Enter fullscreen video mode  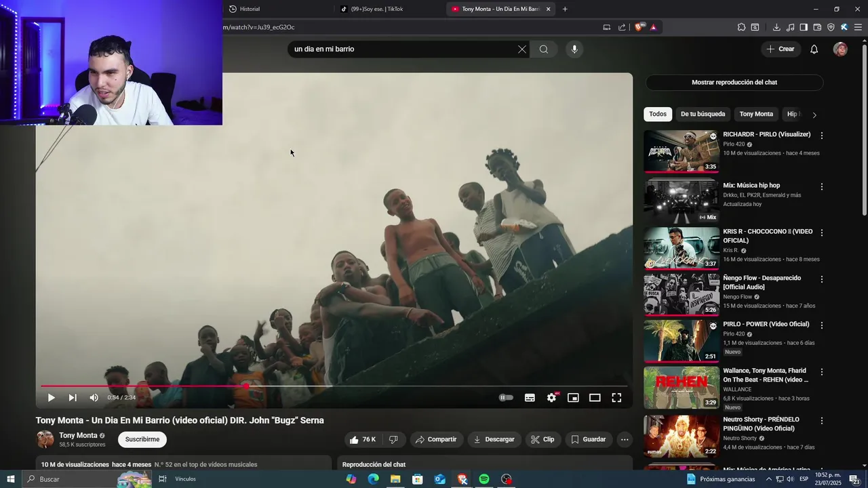point(616,398)
